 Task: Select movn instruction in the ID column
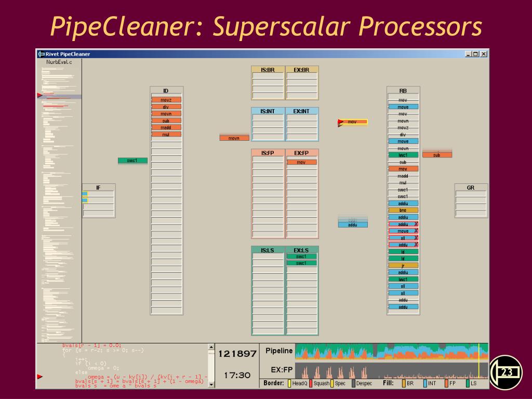(166, 114)
